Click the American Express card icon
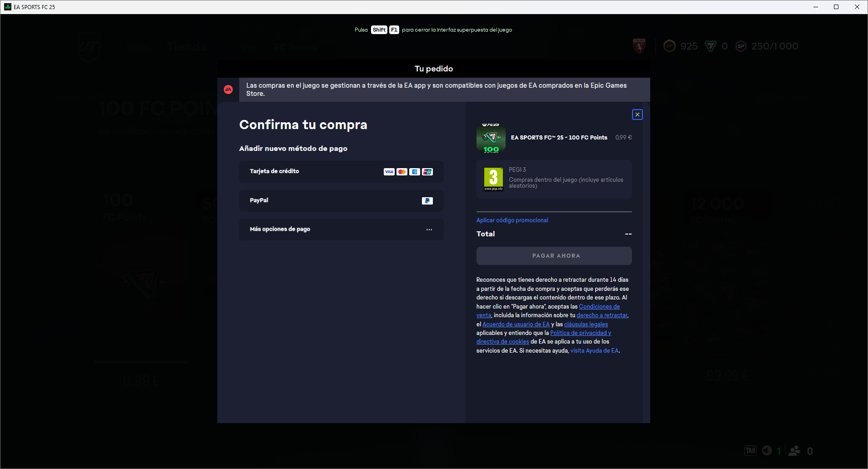This screenshot has width=868, height=469. (415, 172)
